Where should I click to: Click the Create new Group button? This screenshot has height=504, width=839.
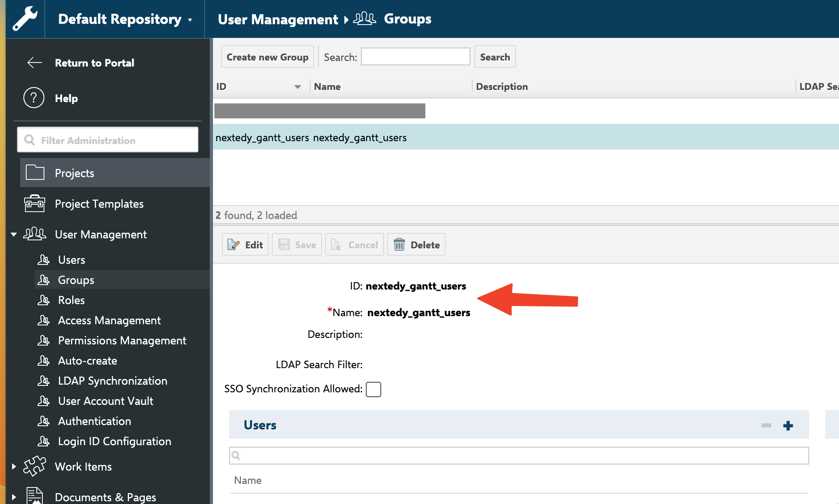click(x=267, y=57)
